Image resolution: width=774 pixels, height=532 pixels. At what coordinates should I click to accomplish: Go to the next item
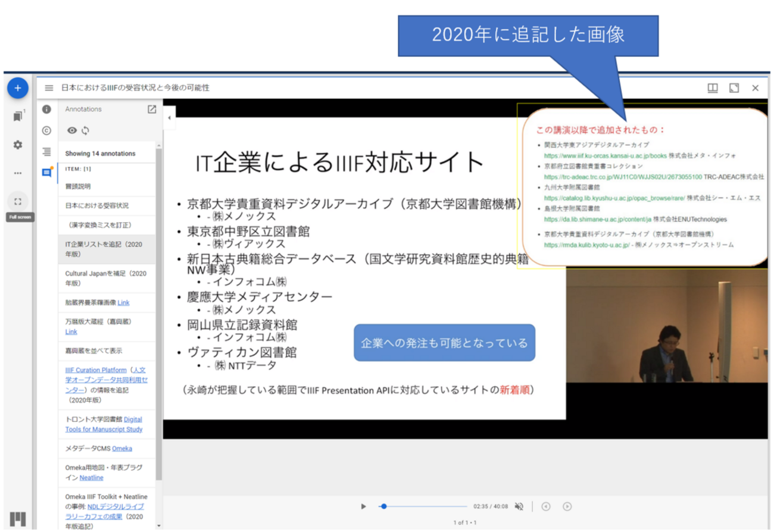tap(567, 506)
